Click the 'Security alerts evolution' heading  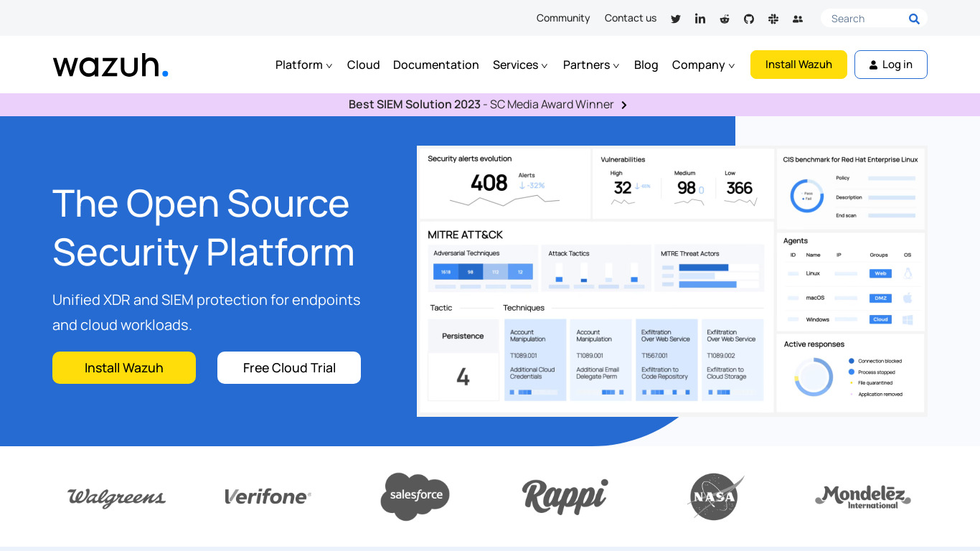point(470,159)
